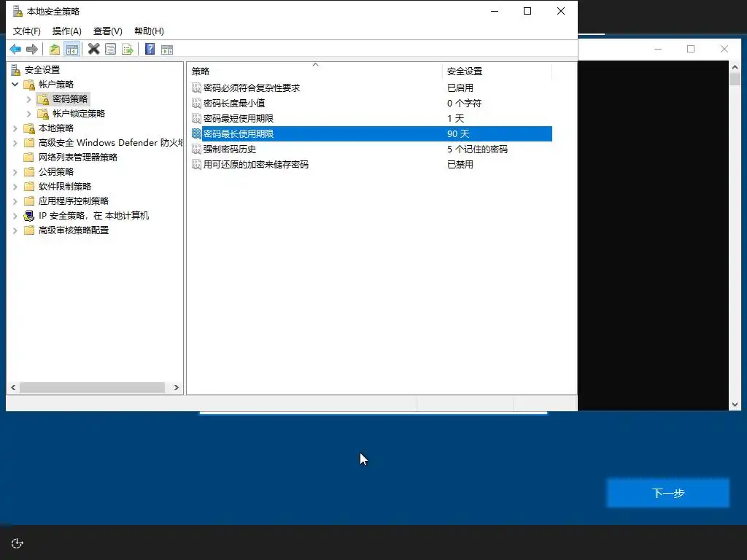The image size is (747, 560).
Task: Open the 查看(V) menu
Action: point(108,31)
